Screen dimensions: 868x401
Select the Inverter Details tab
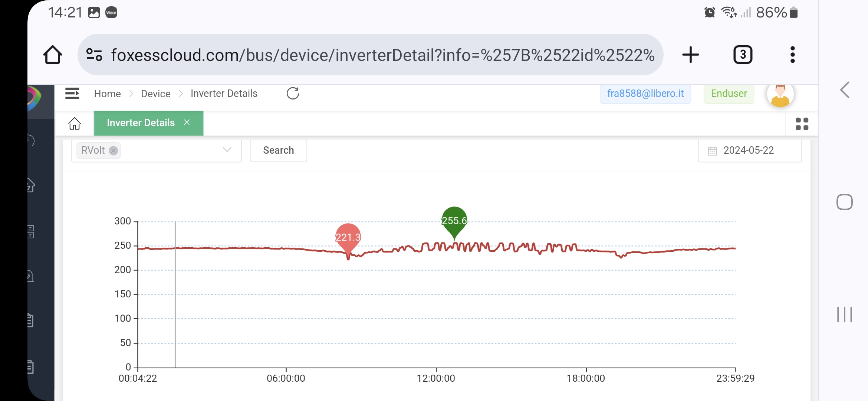141,123
